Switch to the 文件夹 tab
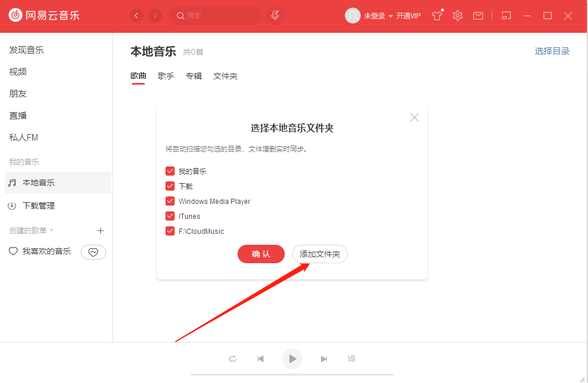Viewport: 588px width, 383px height. click(225, 76)
